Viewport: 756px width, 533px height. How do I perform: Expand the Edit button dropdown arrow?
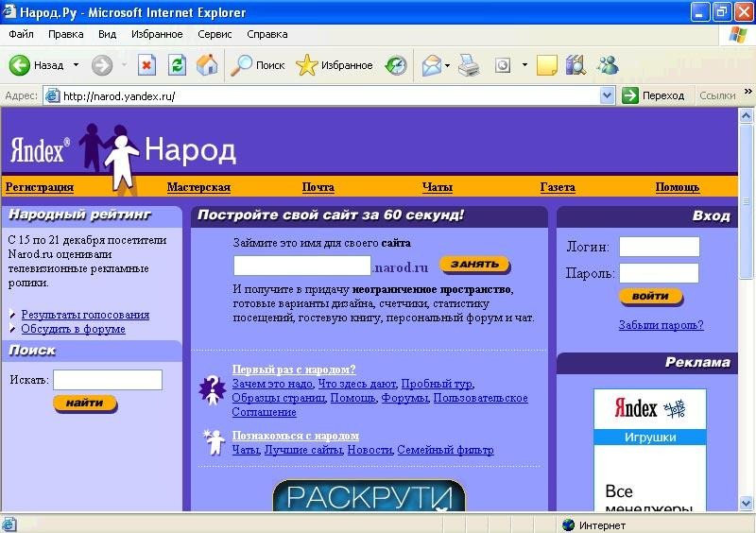[x=524, y=64]
